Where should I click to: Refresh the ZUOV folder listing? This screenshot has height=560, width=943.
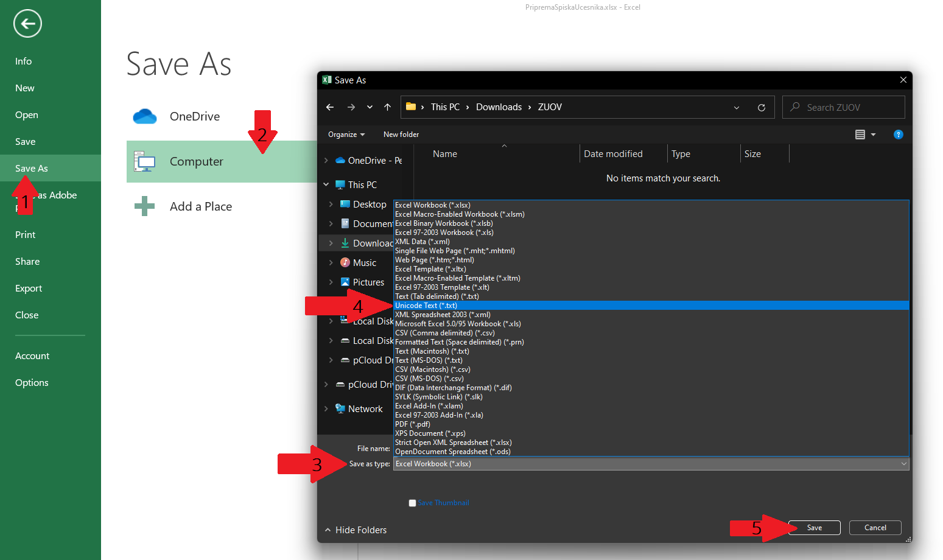(x=761, y=107)
